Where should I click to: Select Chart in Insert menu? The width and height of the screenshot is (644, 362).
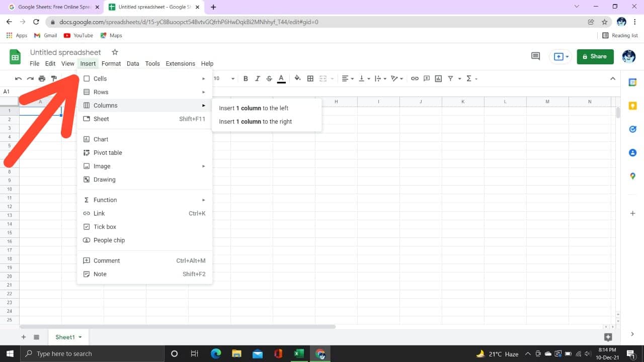click(x=145, y=139)
